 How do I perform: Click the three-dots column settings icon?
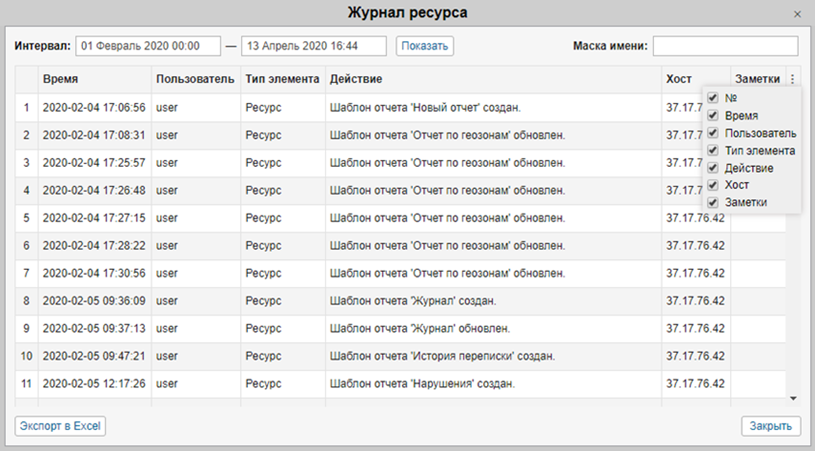tap(793, 79)
